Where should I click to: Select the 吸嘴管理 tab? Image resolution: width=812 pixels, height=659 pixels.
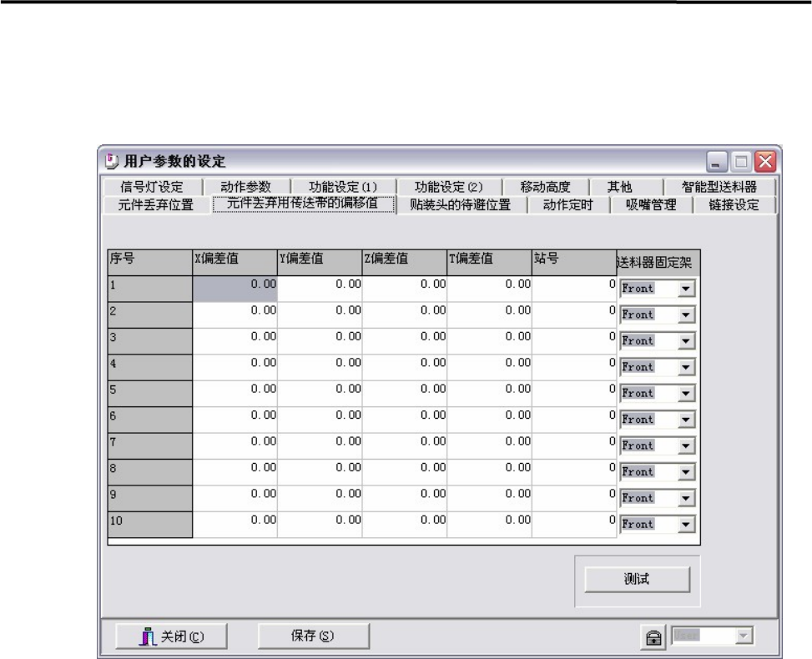[x=651, y=205]
